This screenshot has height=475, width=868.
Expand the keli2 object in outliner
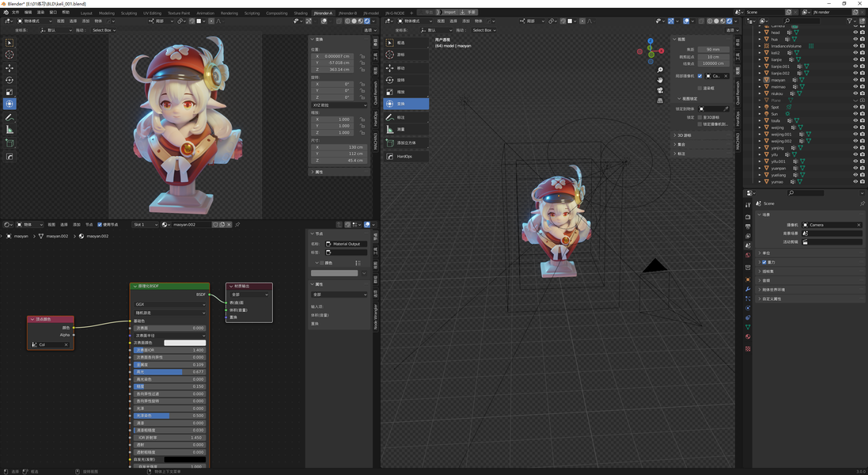click(760, 52)
